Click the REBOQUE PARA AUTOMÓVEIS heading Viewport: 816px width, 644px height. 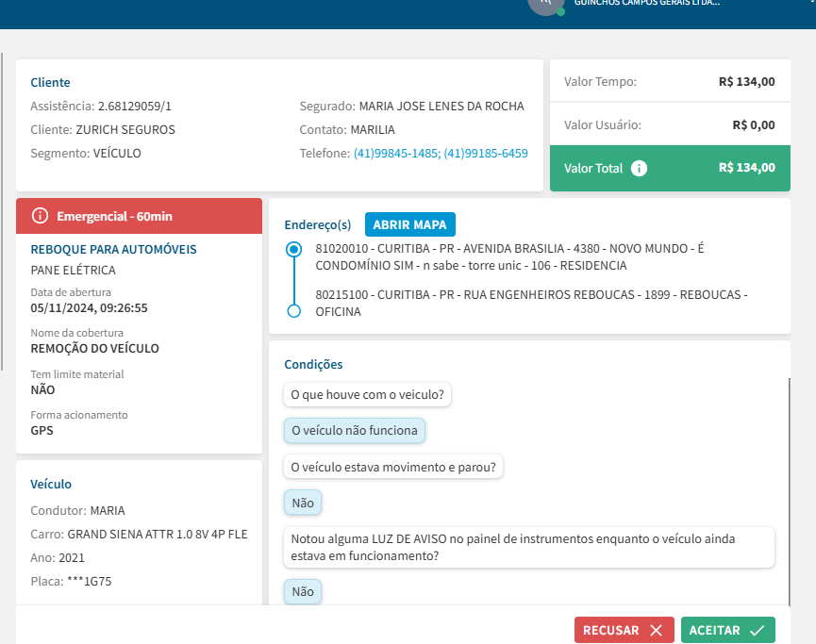[x=113, y=250]
